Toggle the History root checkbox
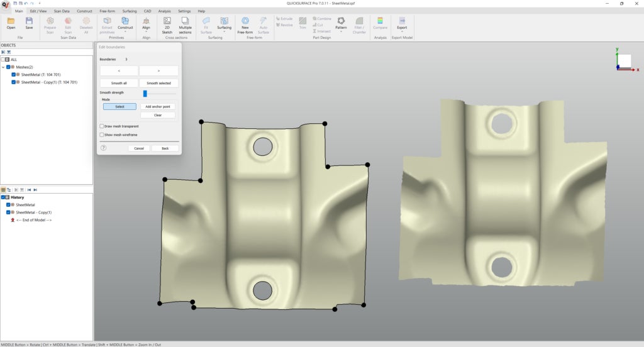Viewport: 644px width, 347px height. 3,197
